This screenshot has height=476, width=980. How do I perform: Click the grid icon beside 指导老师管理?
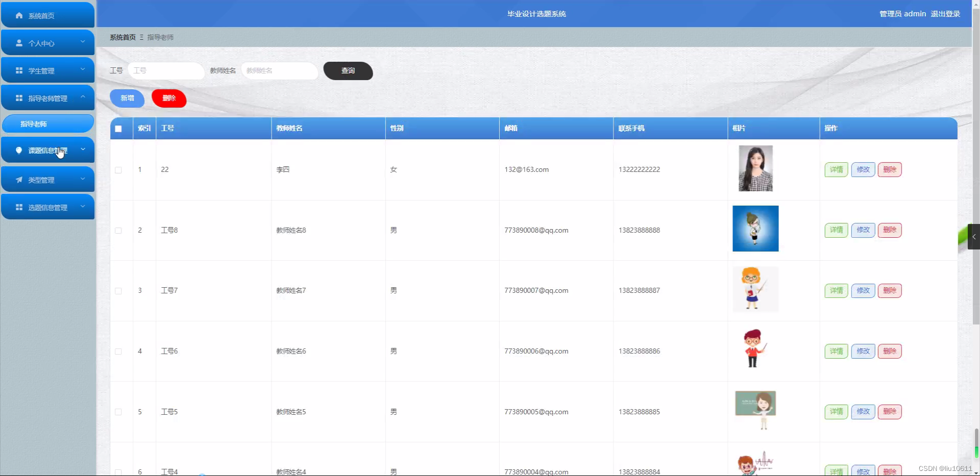point(19,98)
